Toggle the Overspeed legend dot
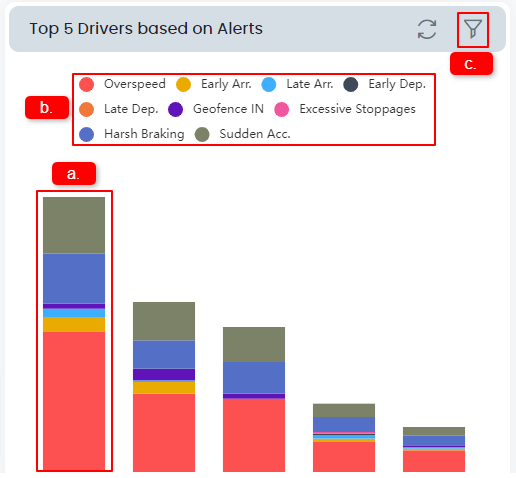Viewport: 516px width, 478px height. (87, 84)
